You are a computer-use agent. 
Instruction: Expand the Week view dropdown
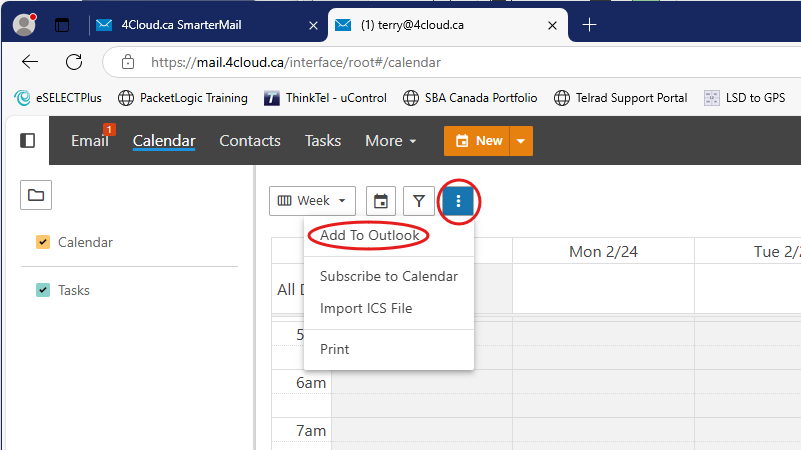pyautogui.click(x=312, y=201)
